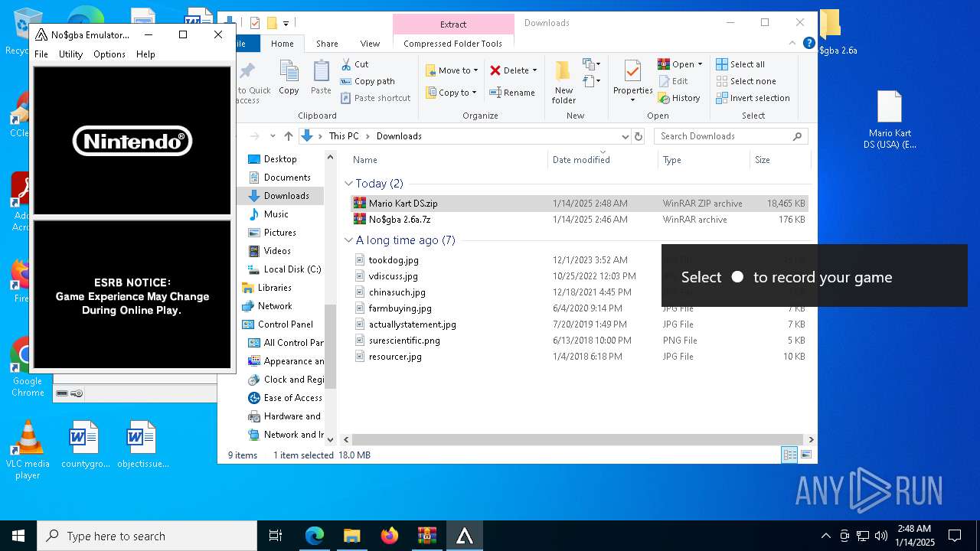Click the horizontal scrollbar in file list

pyautogui.click(x=579, y=439)
